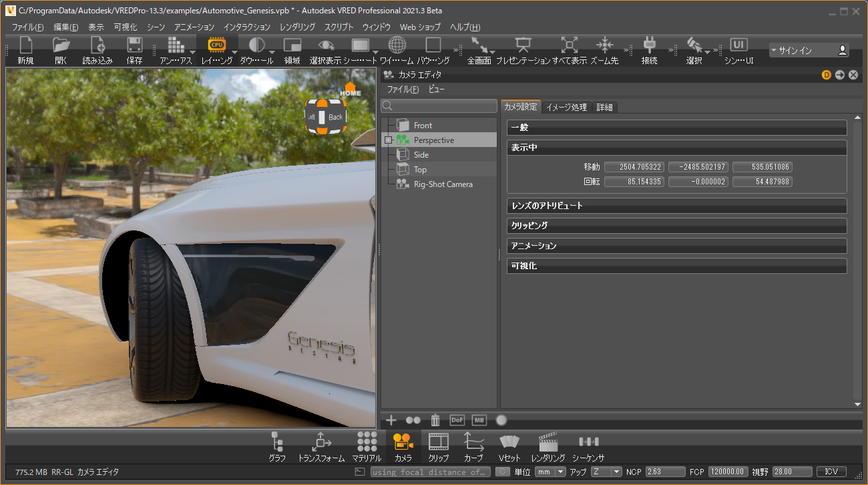868x485 pixels.
Task: Toggle CPU raytracing (レイ…ング) icon
Action: click(x=217, y=45)
